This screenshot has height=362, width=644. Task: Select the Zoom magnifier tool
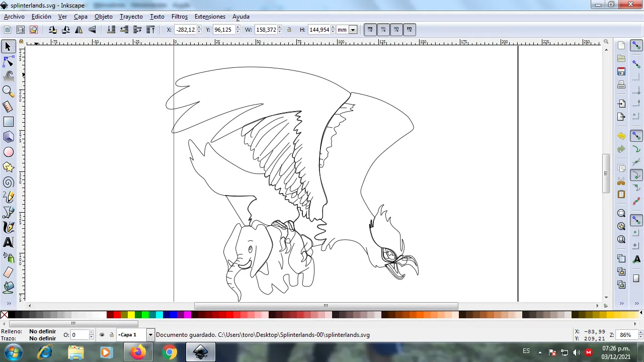(x=8, y=92)
